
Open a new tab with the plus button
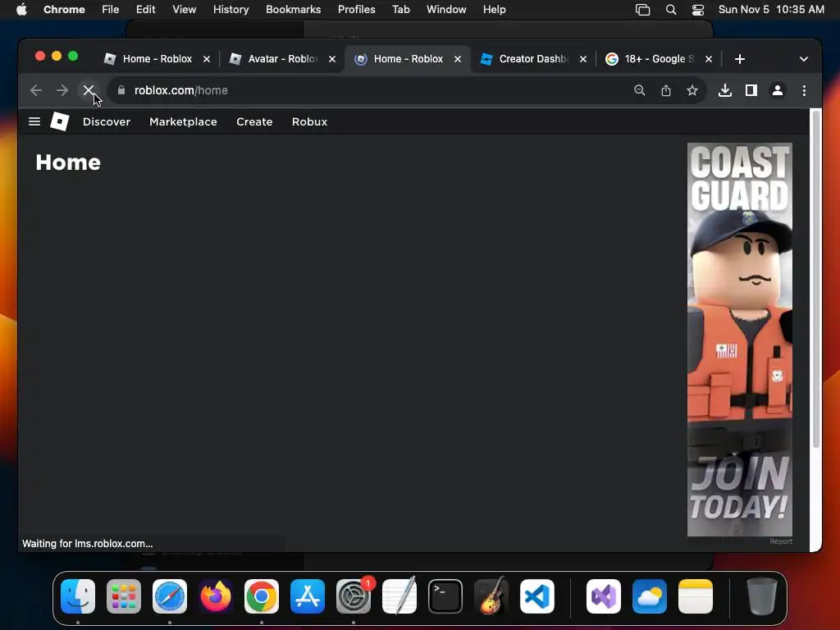point(740,59)
